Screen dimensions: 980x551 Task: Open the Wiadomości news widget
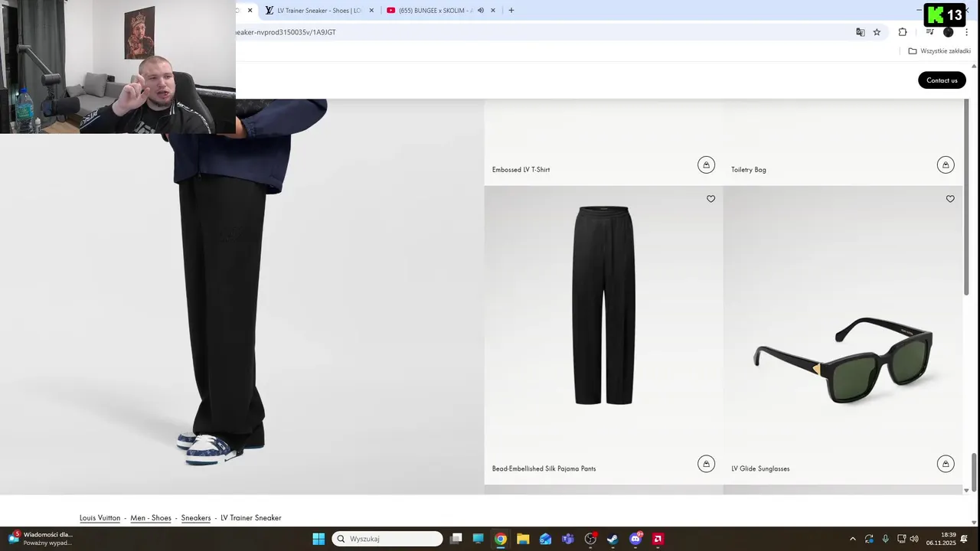point(40,539)
